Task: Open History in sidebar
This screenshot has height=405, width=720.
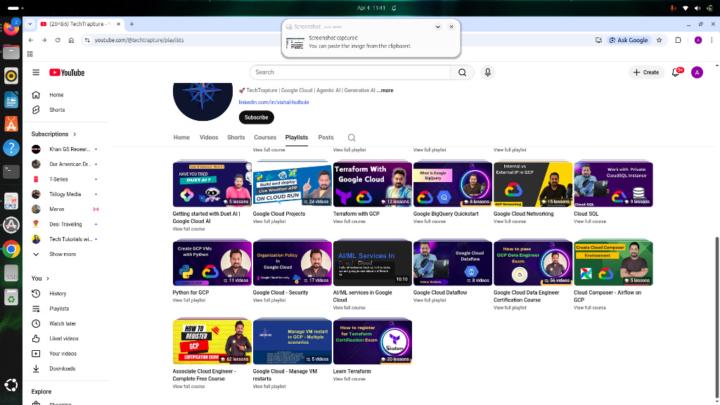Action: pyautogui.click(x=56, y=293)
